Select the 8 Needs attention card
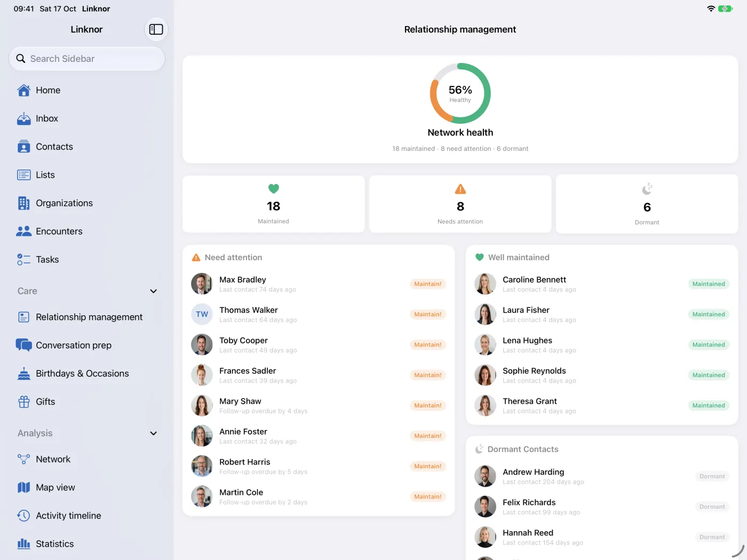The width and height of the screenshot is (747, 560). click(460, 204)
